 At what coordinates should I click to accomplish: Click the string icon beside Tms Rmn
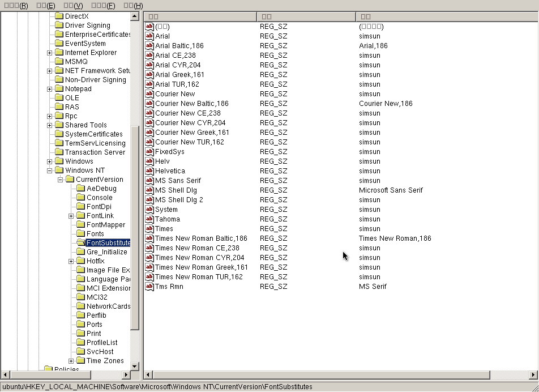[x=149, y=287]
